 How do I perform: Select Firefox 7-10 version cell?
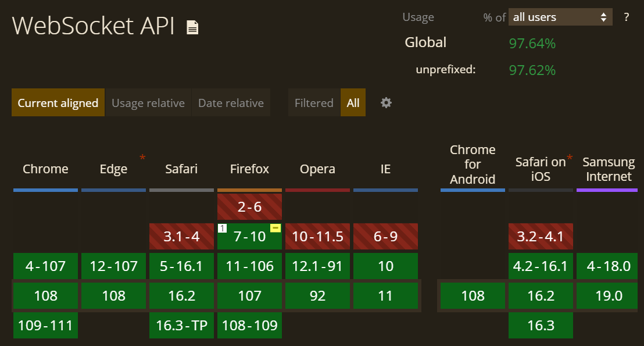[x=250, y=236]
